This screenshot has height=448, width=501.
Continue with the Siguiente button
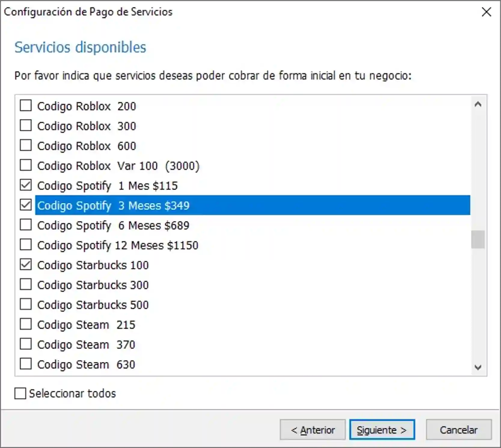(382, 430)
